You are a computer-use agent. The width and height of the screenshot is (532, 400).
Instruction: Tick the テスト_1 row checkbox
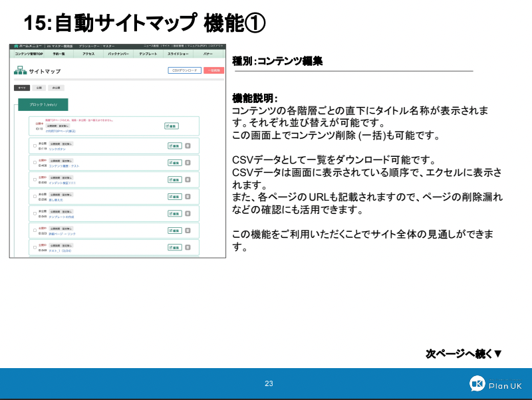point(35,247)
